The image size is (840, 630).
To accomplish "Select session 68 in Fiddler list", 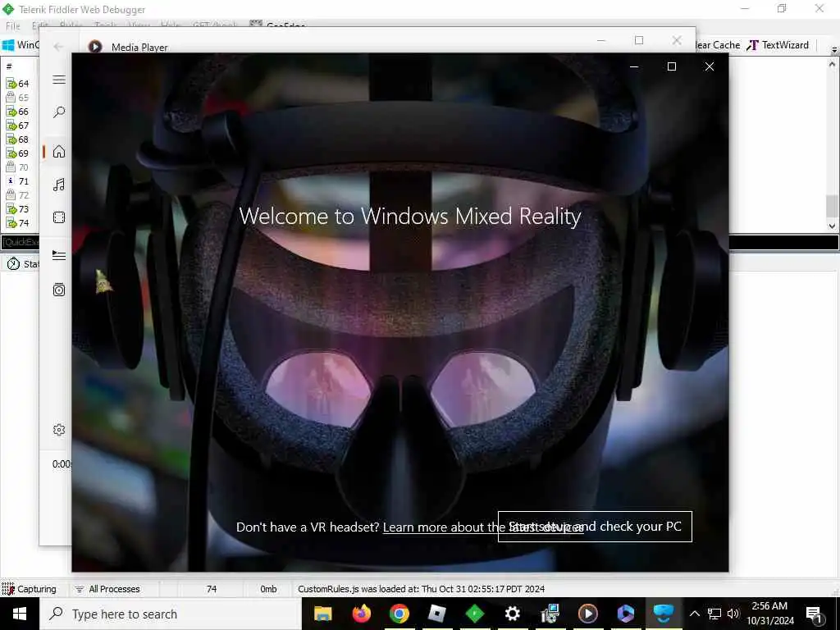I will (x=18, y=139).
